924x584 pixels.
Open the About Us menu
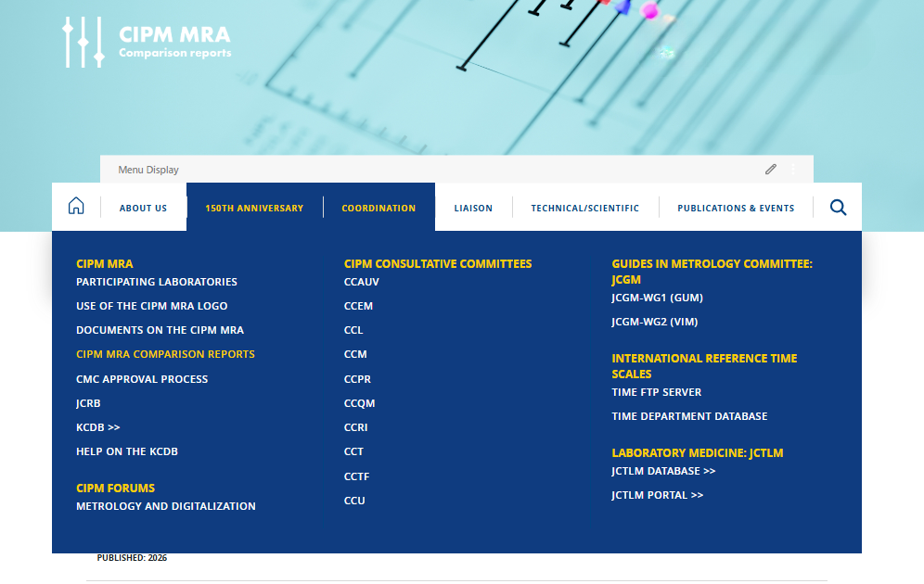[x=143, y=209]
